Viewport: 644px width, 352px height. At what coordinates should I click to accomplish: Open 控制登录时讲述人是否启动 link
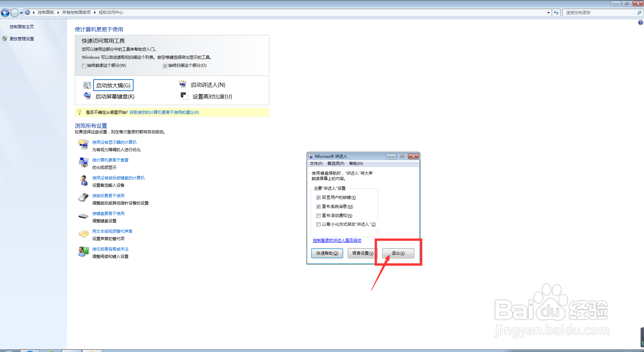(337, 240)
